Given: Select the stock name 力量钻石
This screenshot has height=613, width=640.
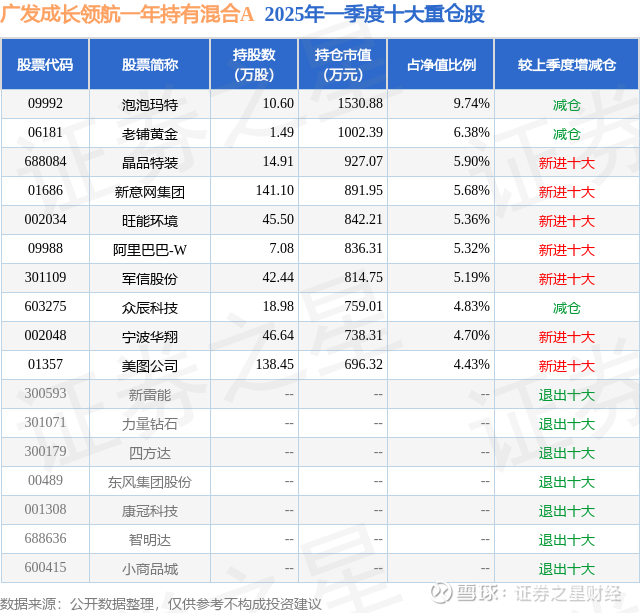Looking at the screenshot, I should coord(150,424).
